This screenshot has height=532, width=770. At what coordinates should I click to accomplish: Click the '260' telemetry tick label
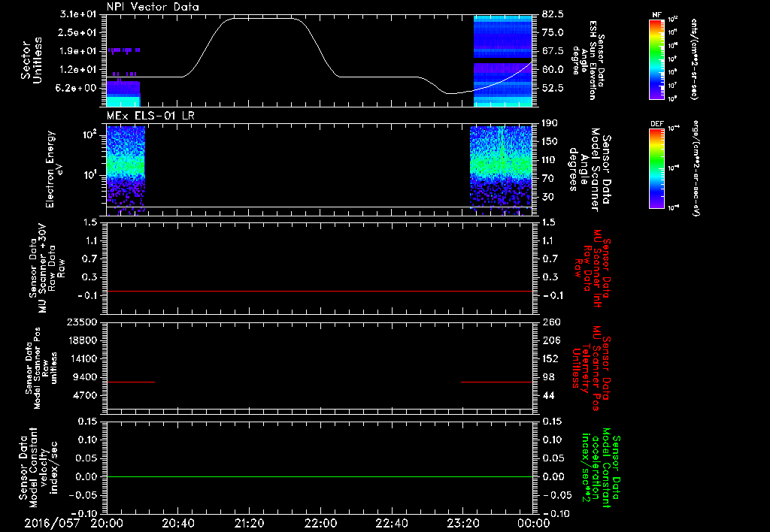point(551,322)
